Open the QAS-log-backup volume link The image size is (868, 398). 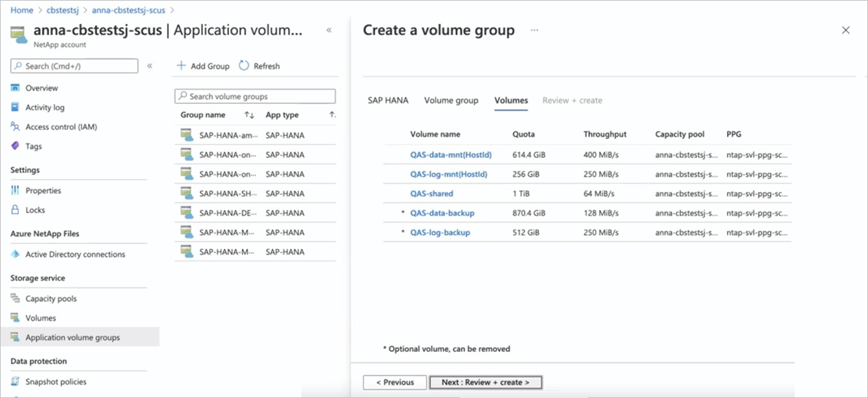pos(440,232)
